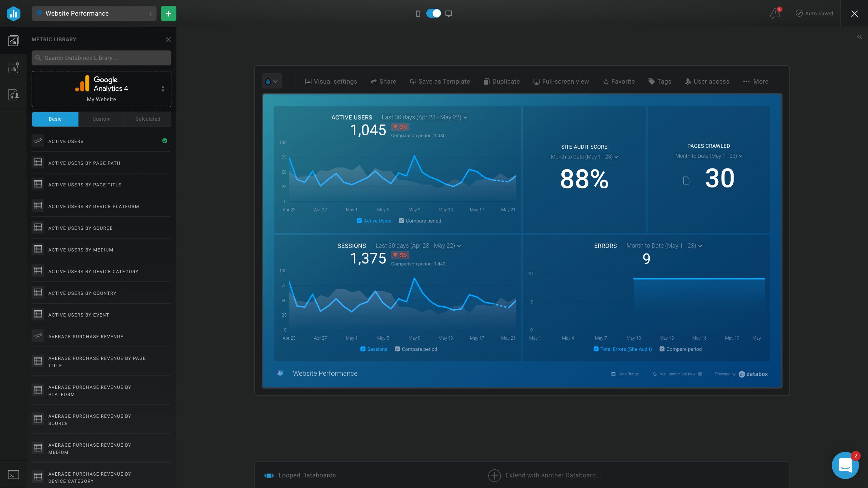The width and height of the screenshot is (868, 488).
Task: Open the notifications bell
Action: click(x=775, y=13)
